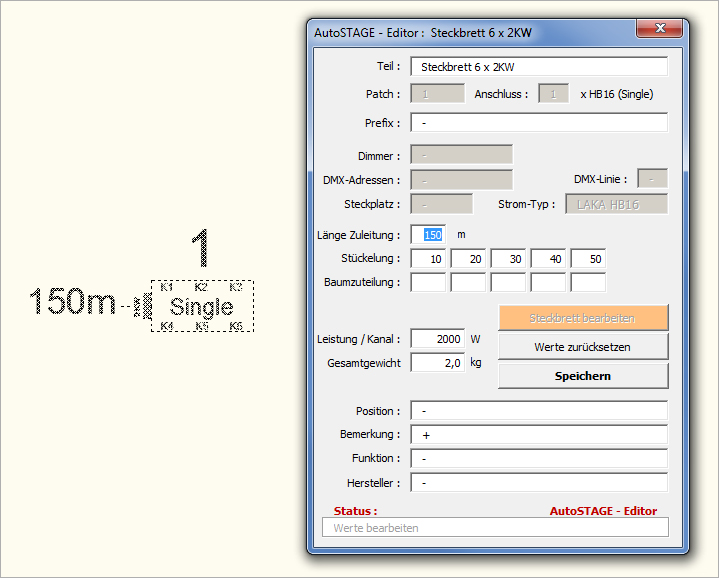Click the 150m cable length label

point(72,302)
